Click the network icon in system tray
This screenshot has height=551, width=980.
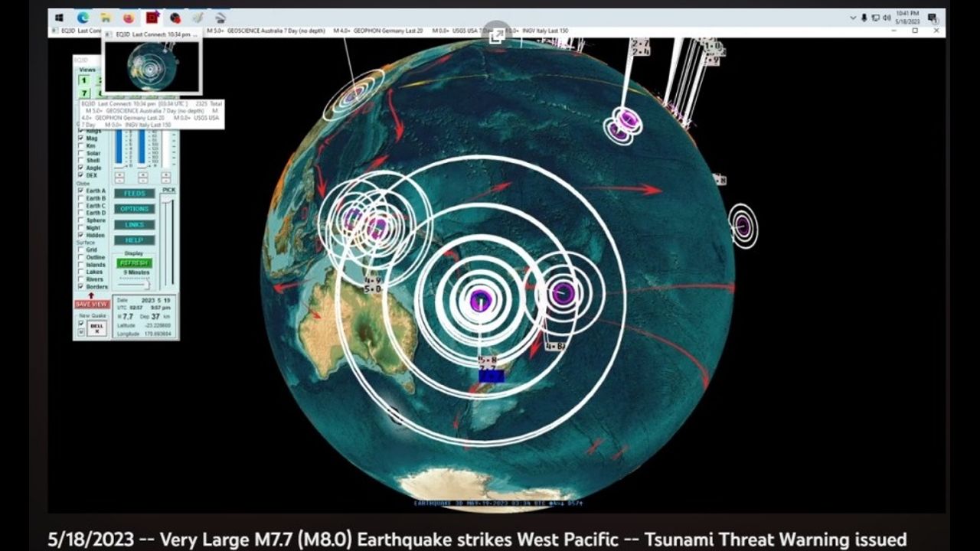pos(875,18)
